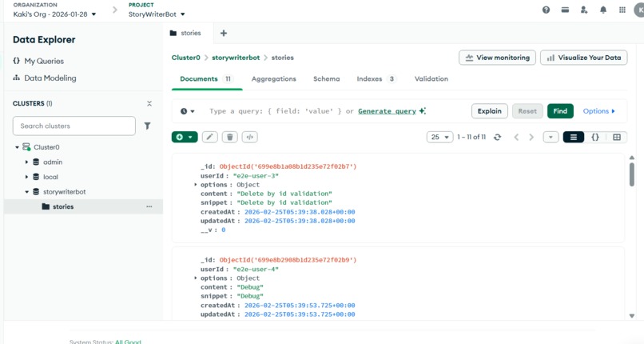The height and width of the screenshot is (344, 644).
Task: Click the userId "e2e-user-4" value
Action: (x=256, y=269)
